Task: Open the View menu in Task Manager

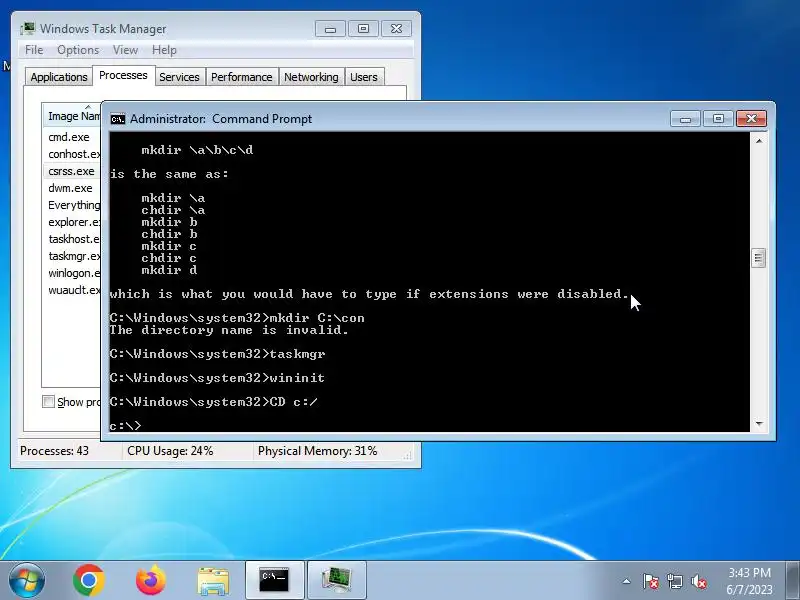Action: pyautogui.click(x=126, y=50)
